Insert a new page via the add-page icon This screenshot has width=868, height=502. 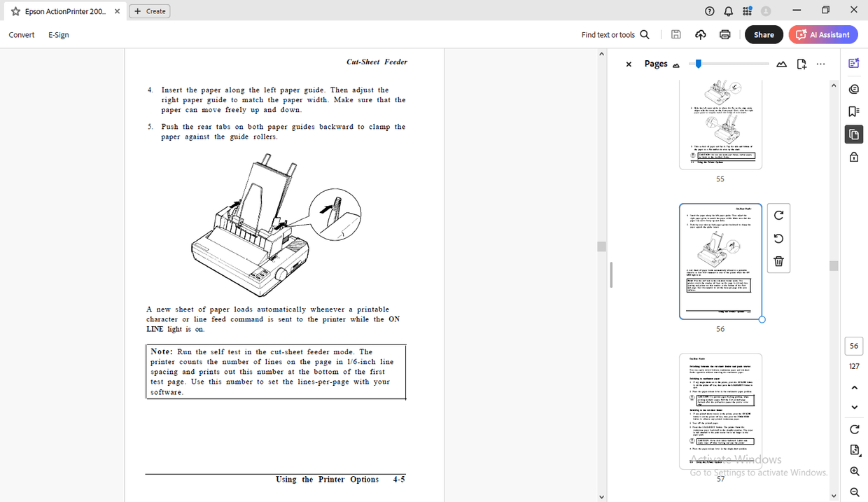click(801, 63)
